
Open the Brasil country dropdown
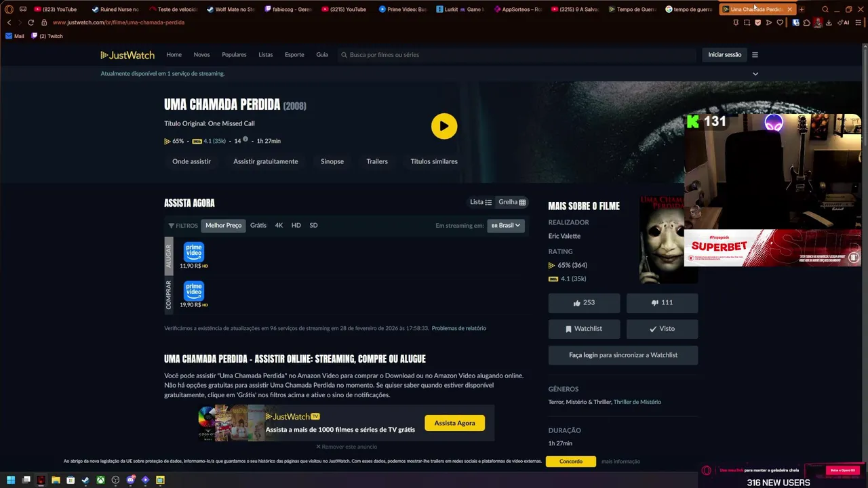pyautogui.click(x=506, y=226)
